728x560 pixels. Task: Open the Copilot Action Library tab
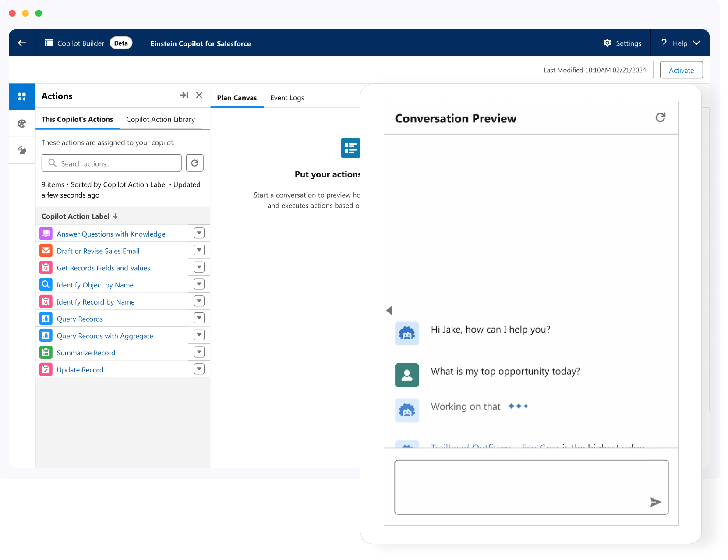[x=160, y=119]
